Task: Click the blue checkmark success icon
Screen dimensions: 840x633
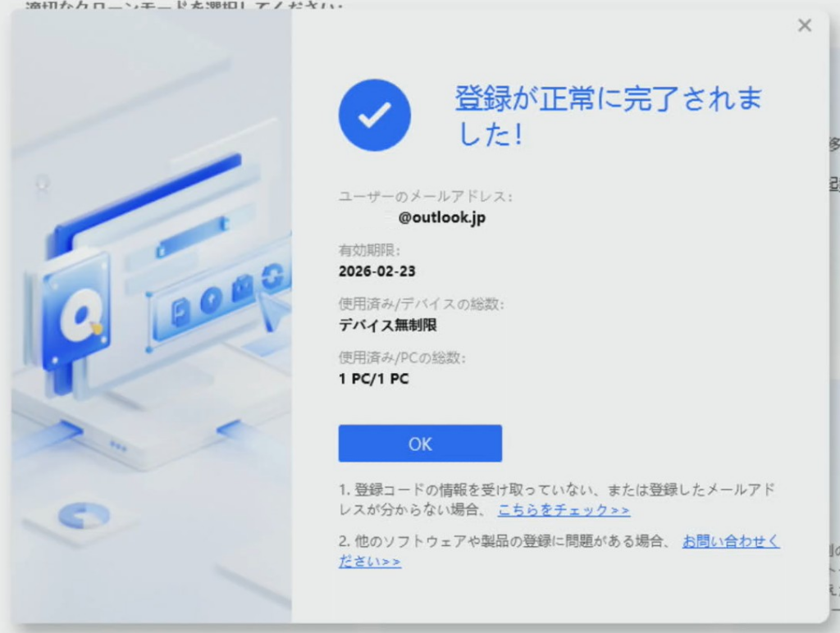Action: click(x=374, y=116)
